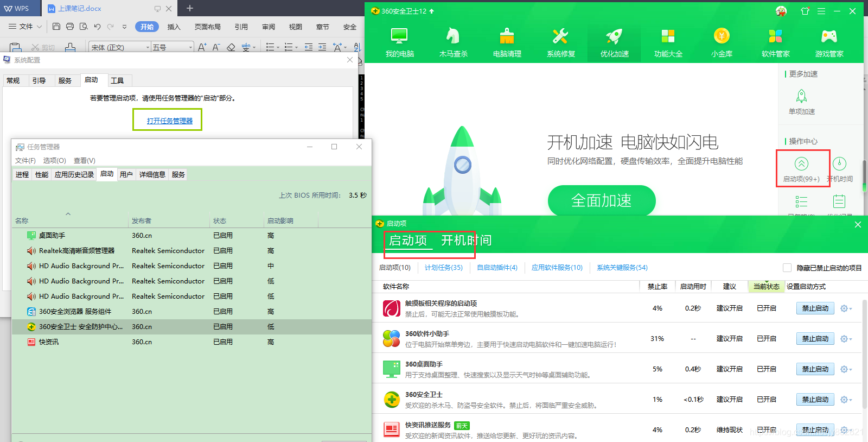This screenshot has height=442, width=868.
Task: Increase font size with A+ icon
Action: coord(202,47)
